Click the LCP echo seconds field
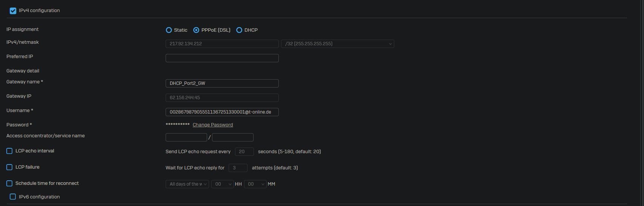 point(244,152)
